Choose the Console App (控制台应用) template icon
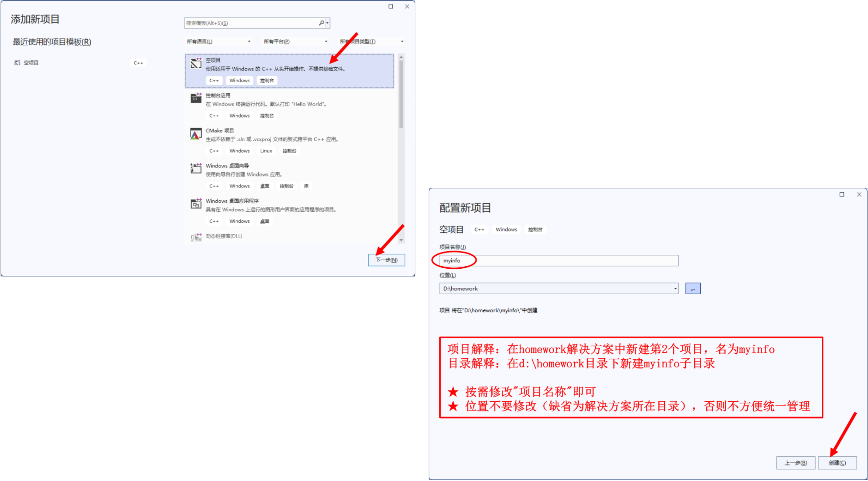The image size is (868, 481). [196, 98]
